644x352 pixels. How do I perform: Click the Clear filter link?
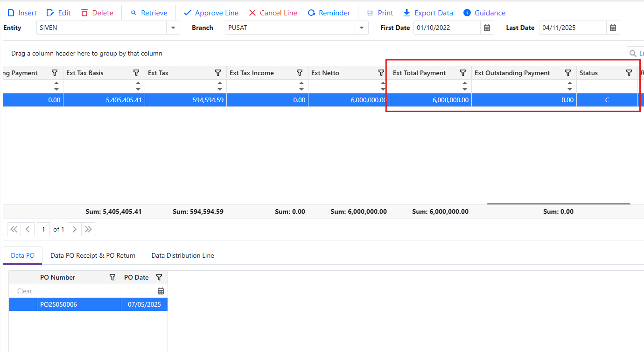click(25, 291)
